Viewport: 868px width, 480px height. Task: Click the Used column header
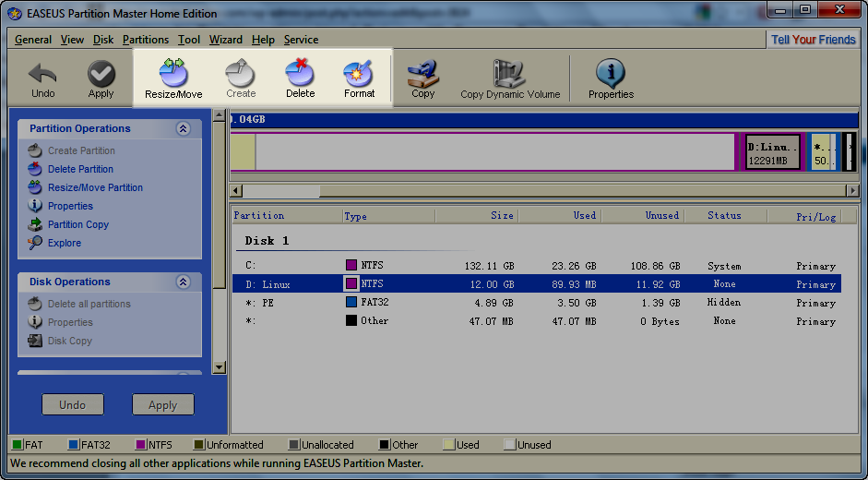tap(560, 216)
